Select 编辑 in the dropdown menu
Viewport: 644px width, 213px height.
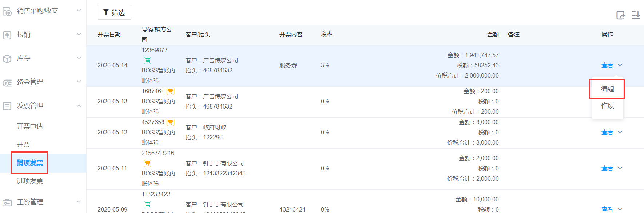[607, 89]
